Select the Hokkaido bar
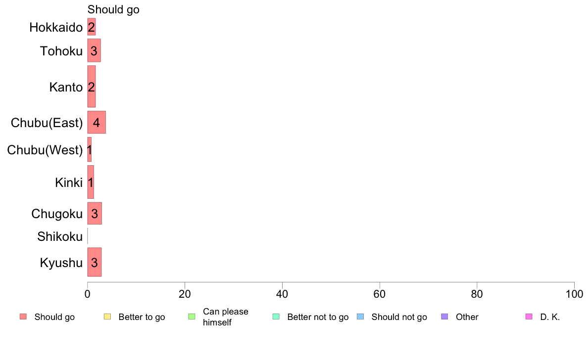 tap(92, 27)
